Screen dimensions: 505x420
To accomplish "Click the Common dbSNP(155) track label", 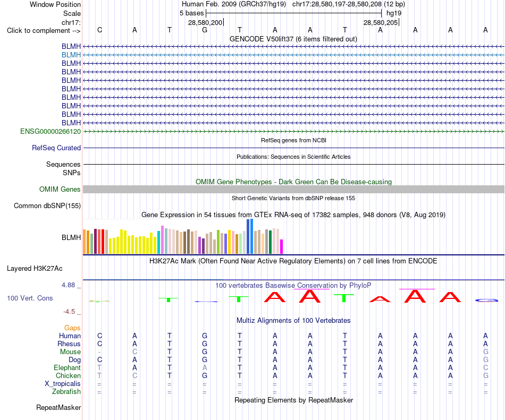I will coord(47,206).
